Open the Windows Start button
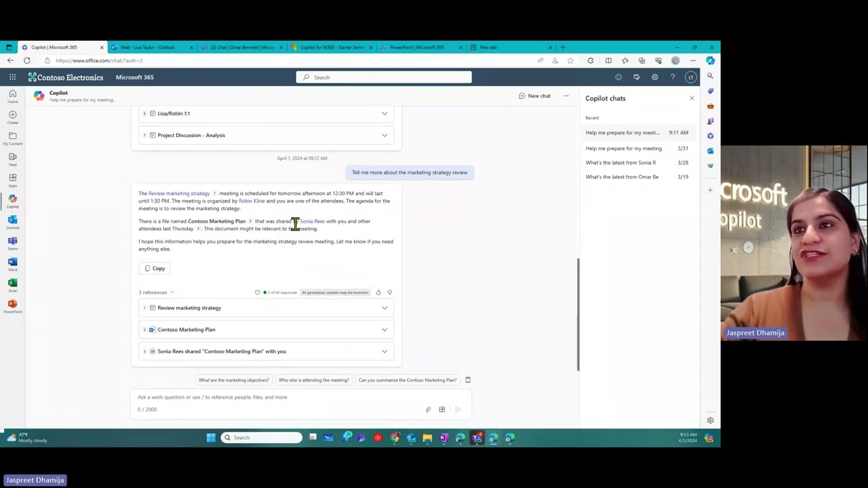 211,438
